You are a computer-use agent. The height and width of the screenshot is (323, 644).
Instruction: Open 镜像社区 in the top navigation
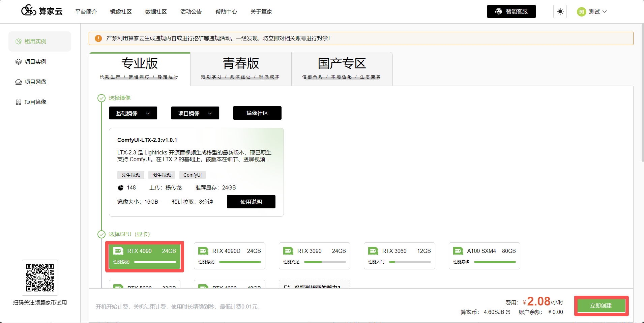(x=121, y=12)
